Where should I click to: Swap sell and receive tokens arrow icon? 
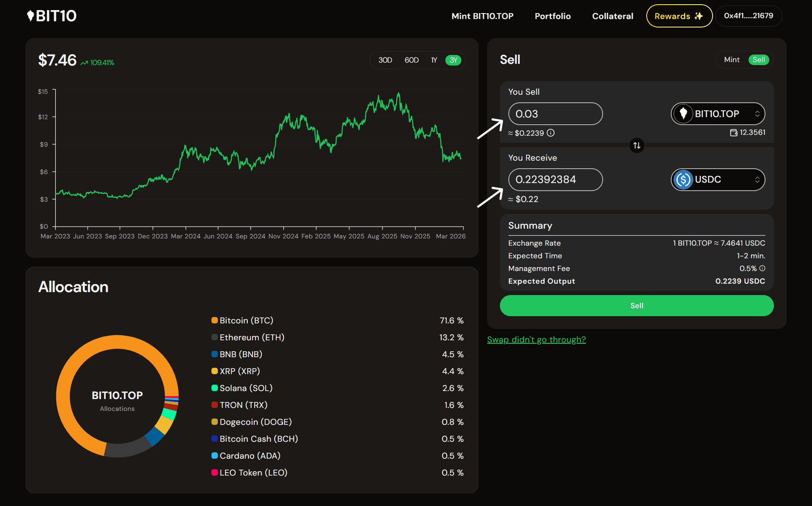[x=636, y=145]
